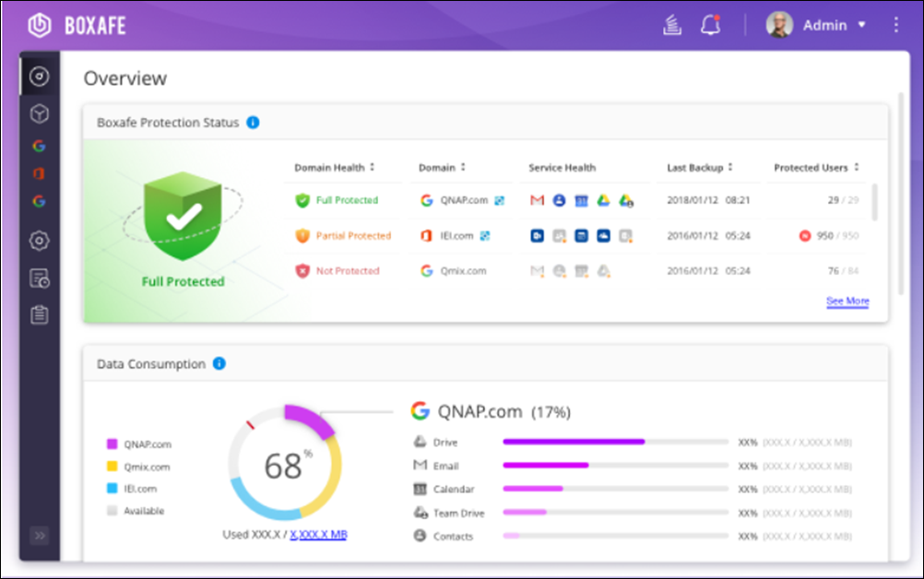This screenshot has height=579, width=924.
Task: Click the purple QNAP.com legend swatch
Action: (x=112, y=444)
